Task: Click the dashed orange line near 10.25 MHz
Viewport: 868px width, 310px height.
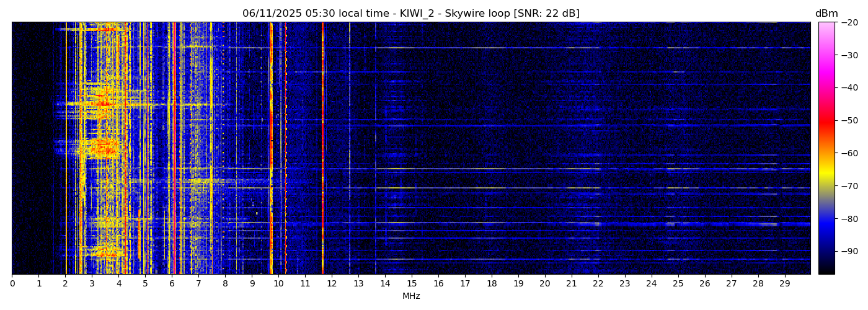Action: coord(285,149)
